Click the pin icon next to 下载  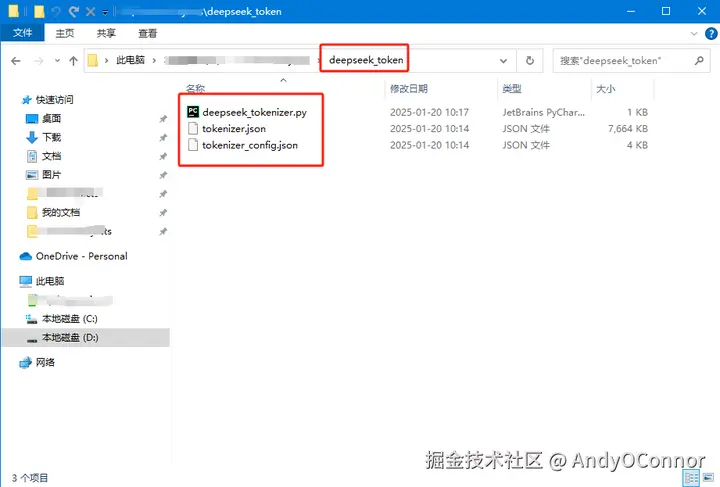[x=163, y=138]
